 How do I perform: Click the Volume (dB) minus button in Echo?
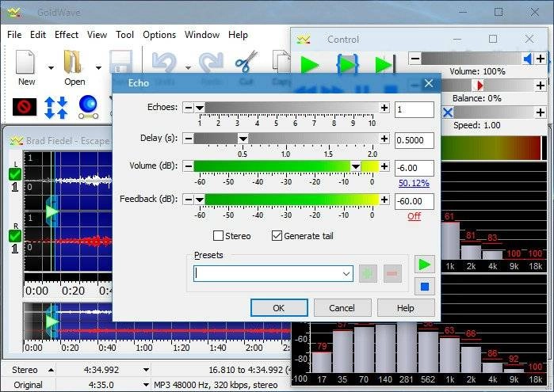[x=189, y=166]
